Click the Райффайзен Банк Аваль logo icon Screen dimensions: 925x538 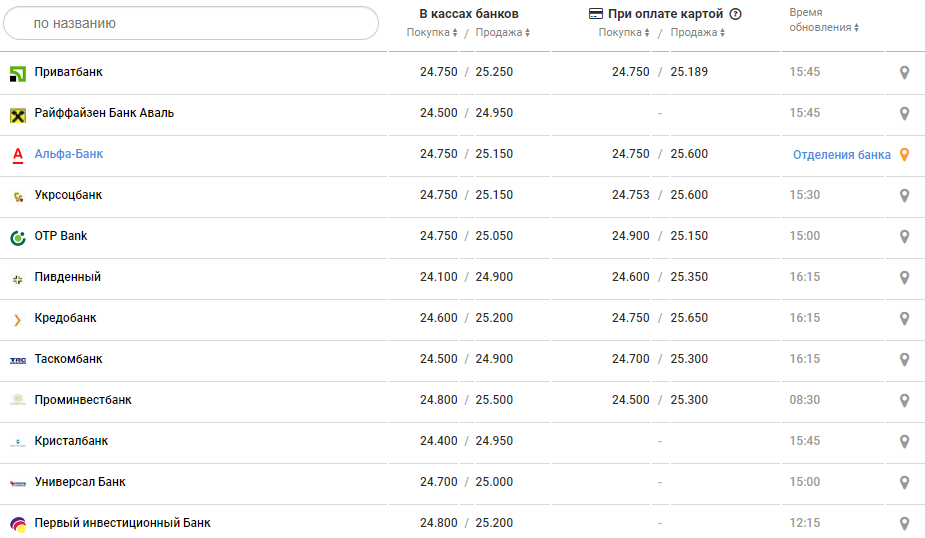click(x=18, y=114)
